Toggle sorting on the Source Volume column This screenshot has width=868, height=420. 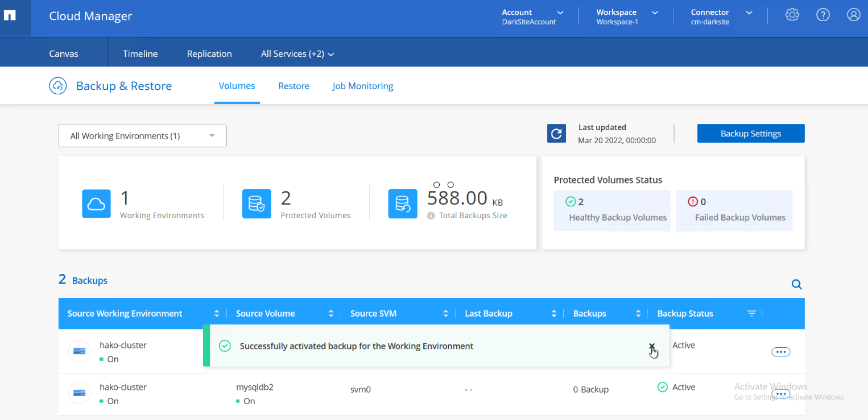[331, 313]
